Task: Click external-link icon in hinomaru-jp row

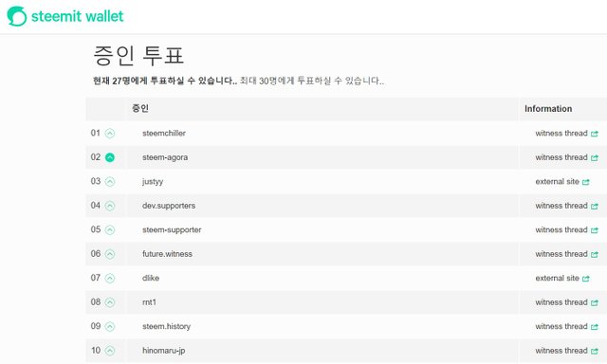Action: tap(595, 352)
